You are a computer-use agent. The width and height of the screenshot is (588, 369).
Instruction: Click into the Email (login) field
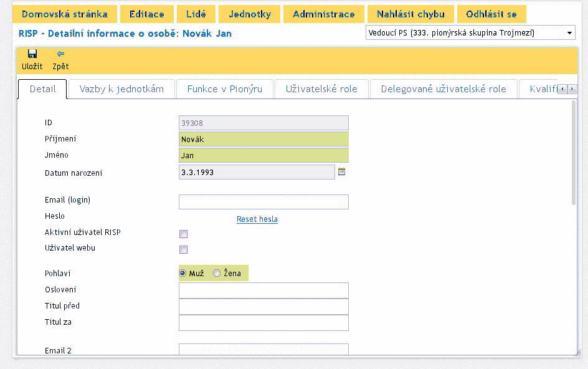coord(263,202)
